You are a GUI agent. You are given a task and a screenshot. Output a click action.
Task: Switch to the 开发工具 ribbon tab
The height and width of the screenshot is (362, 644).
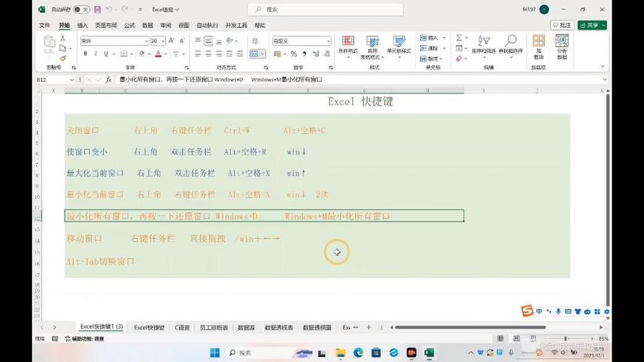pyautogui.click(x=236, y=25)
